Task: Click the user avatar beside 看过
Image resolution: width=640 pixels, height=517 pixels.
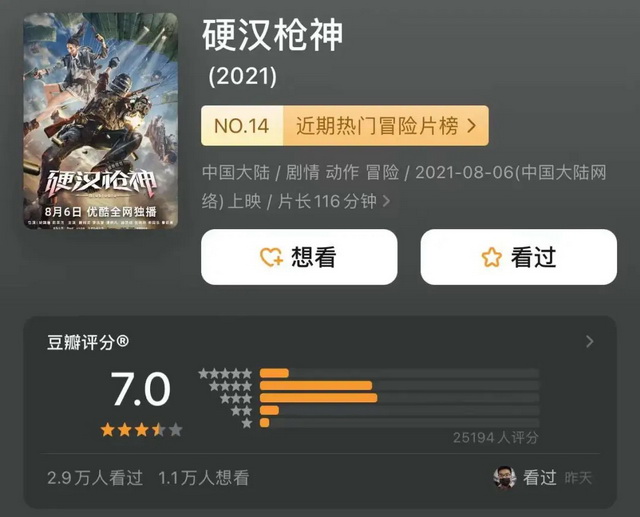Action: [504, 477]
